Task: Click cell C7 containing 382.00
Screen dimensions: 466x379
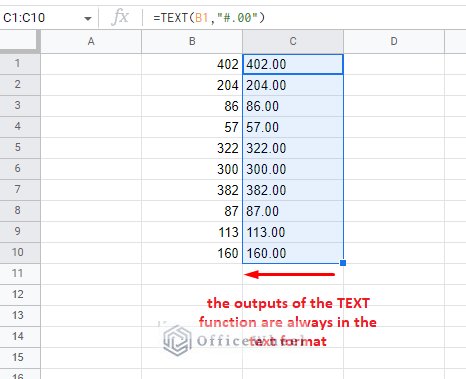Action: coord(293,190)
